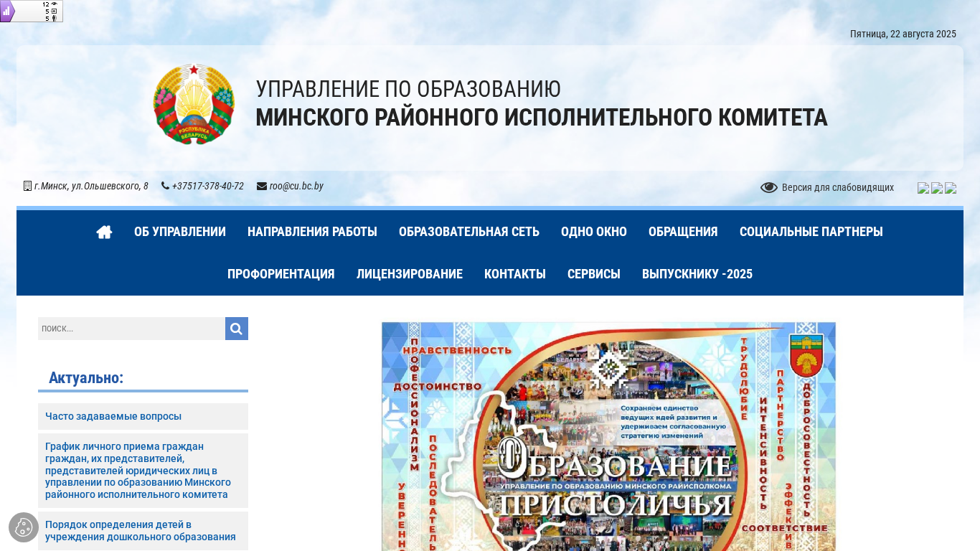This screenshot has width=980, height=551.
Task: Click МИНСКОГО РАЙОННОГО ИСПОЛНИТЕЛЬНОГО КОМИТЕТА heading
Action: click(x=542, y=118)
